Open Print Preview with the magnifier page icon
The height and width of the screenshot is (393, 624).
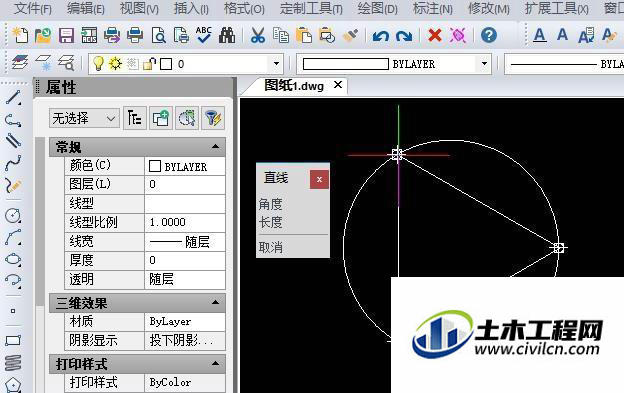(158, 35)
